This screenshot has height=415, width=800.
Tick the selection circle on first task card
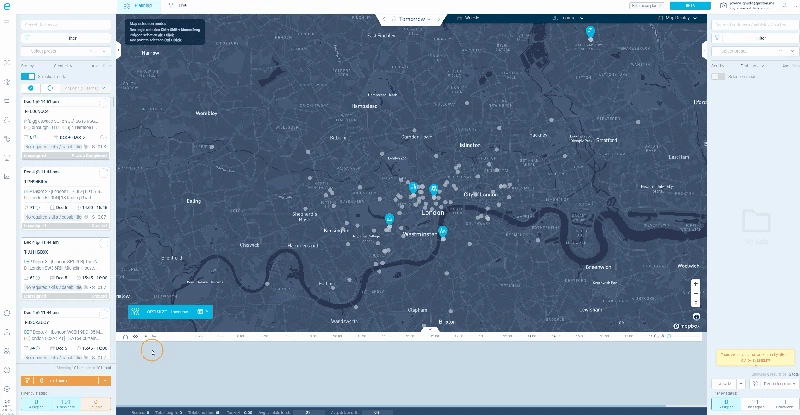[x=104, y=103]
